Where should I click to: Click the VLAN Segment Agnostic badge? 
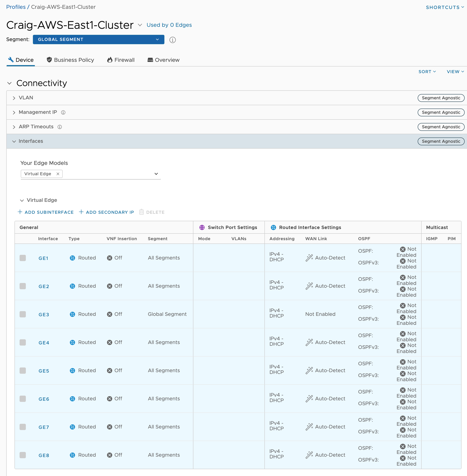point(441,98)
